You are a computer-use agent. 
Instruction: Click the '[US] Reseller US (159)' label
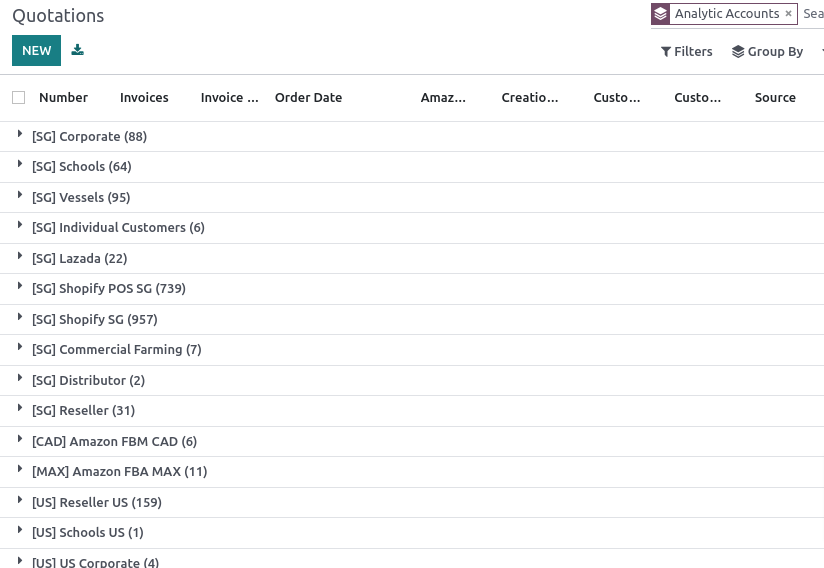tap(97, 502)
